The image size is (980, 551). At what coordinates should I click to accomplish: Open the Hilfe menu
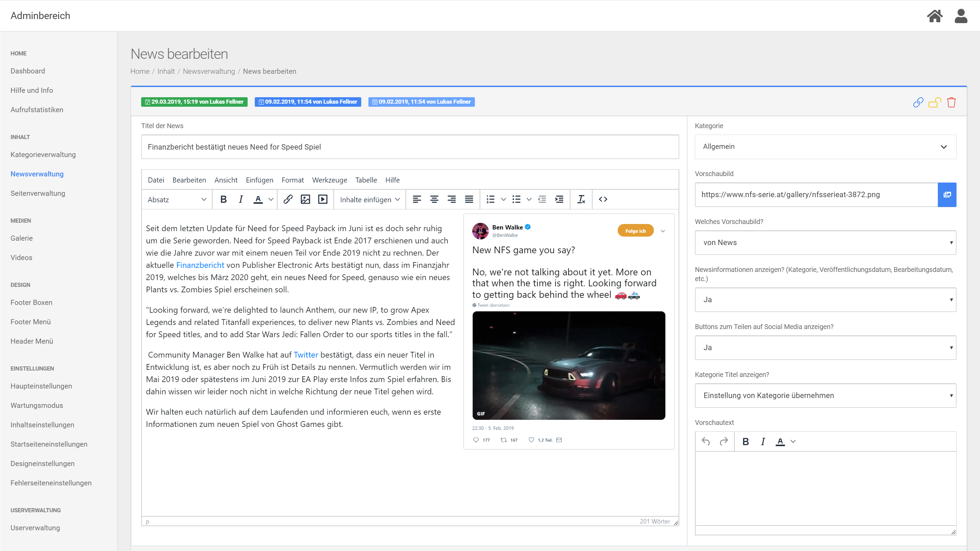coord(392,180)
